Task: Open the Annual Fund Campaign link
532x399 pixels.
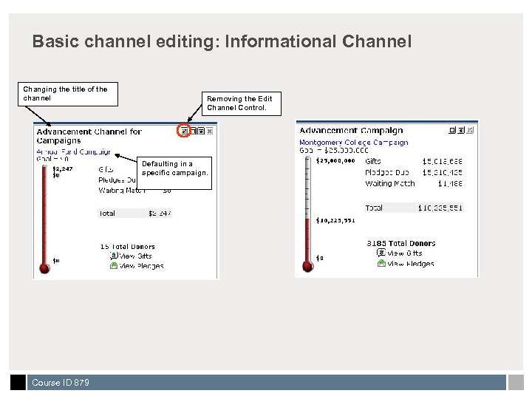Action: [x=73, y=151]
